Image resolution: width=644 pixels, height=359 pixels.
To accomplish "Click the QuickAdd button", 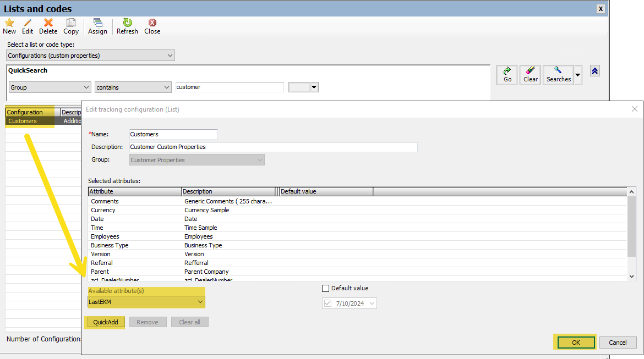I will click(x=106, y=322).
